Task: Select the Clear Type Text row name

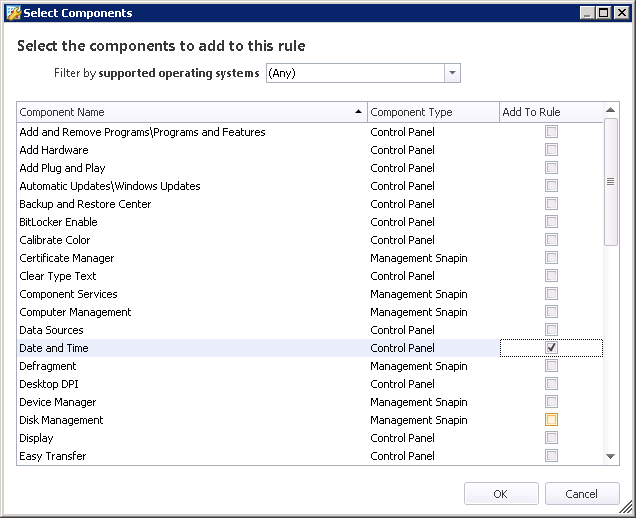Action: coord(58,276)
